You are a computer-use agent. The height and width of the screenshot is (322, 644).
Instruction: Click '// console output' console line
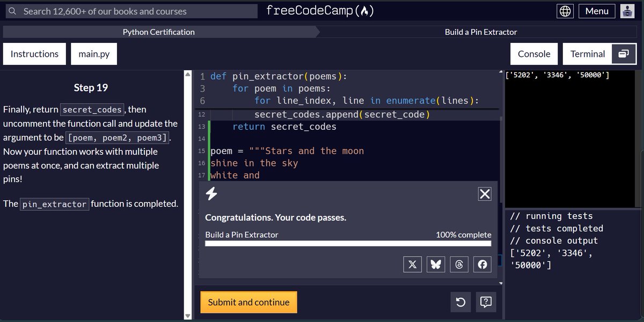pyautogui.click(x=554, y=241)
